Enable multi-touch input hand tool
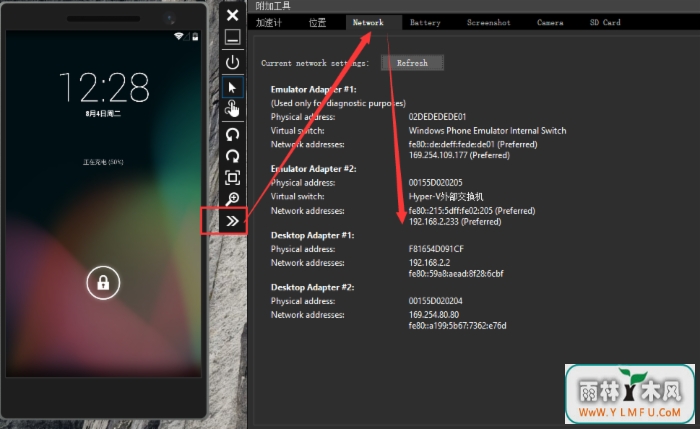Screen dimensions: 700x429 (x=232, y=109)
